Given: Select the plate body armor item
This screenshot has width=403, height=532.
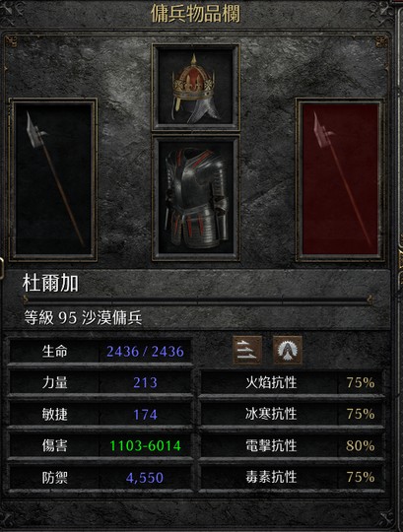Looking at the screenshot, I should [196, 198].
